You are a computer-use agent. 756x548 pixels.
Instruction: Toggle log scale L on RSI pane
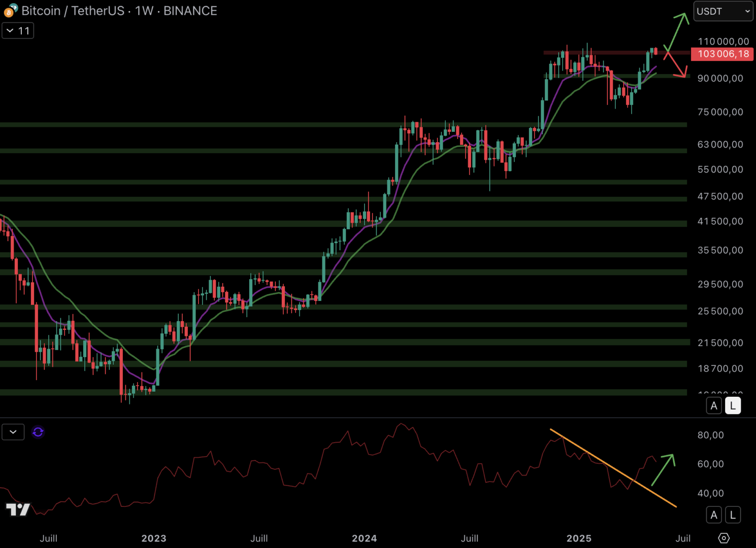[x=733, y=515]
